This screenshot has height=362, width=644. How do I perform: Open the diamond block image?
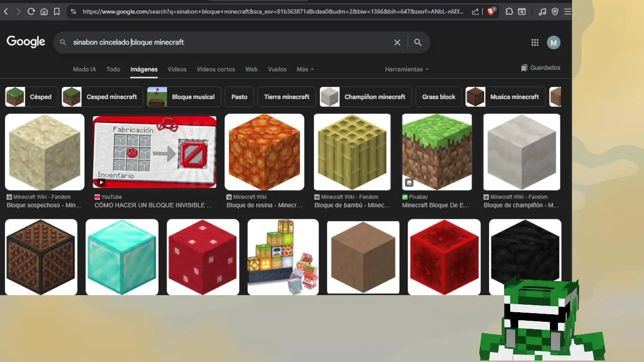pyautogui.click(x=122, y=257)
